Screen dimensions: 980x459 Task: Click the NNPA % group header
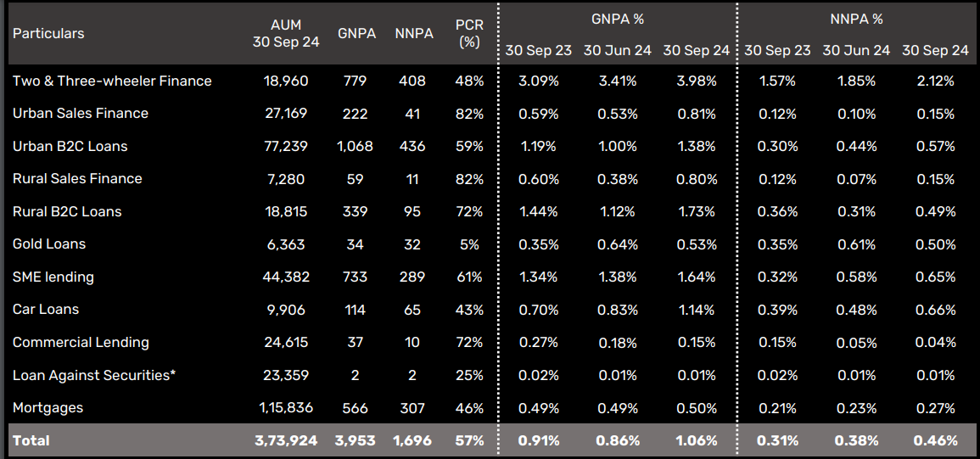tap(856, 19)
